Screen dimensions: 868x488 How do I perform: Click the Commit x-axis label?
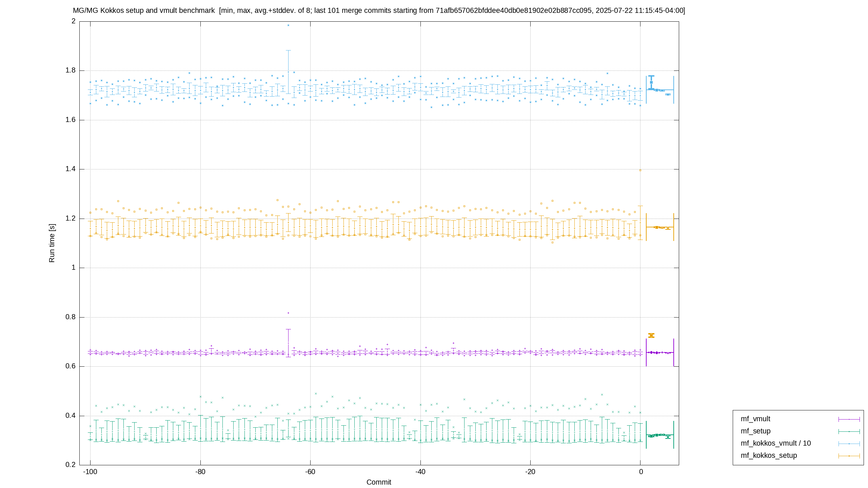[x=379, y=482]
